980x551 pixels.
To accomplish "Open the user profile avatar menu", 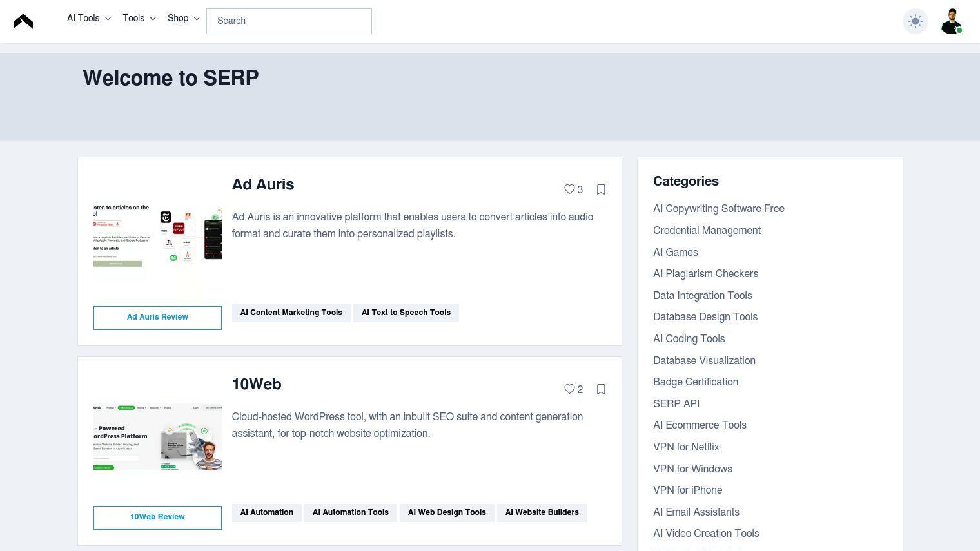I will [x=952, y=21].
